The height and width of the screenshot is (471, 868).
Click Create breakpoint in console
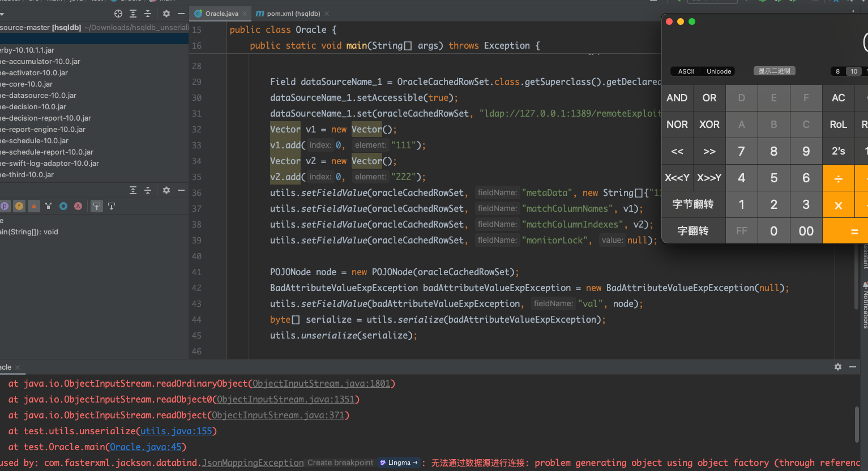[x=340, y=463]
